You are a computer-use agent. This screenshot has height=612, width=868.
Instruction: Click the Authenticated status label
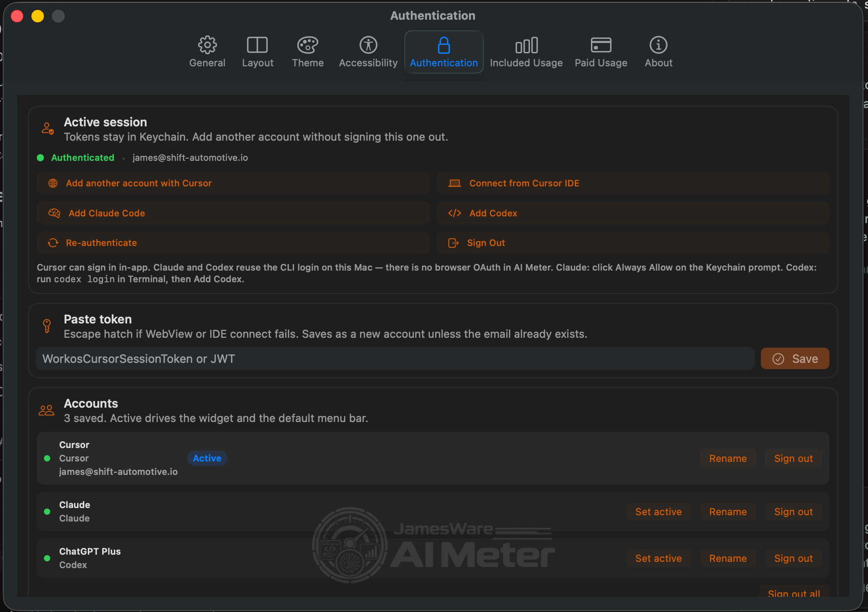click(82, 158)
